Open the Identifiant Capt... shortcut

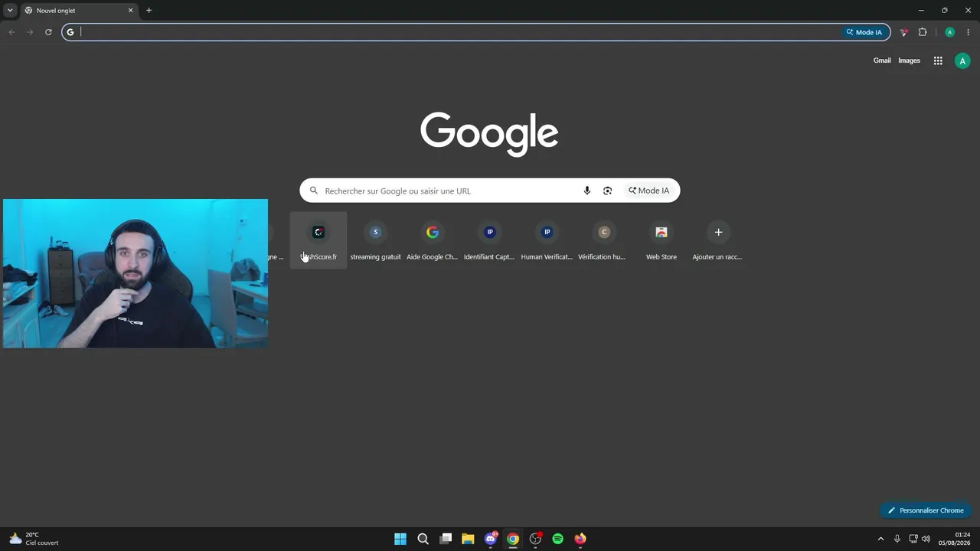(489, 240)
